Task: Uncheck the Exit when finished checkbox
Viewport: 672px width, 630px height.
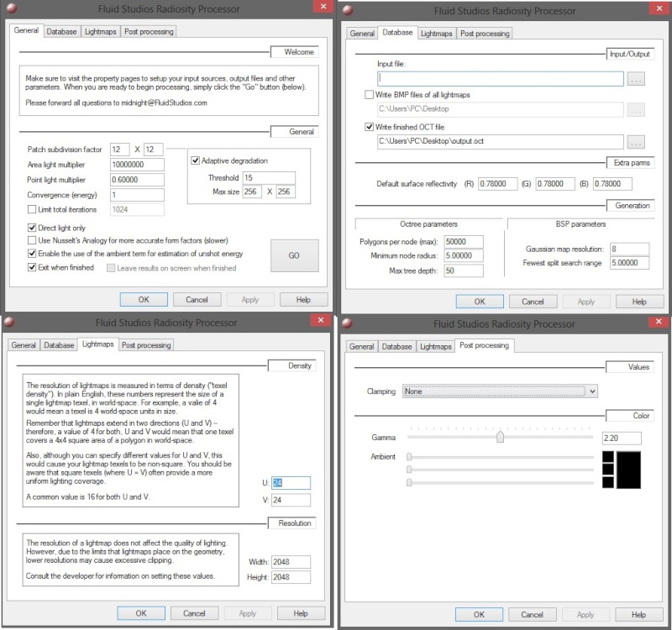Action: click(x=32, y=267)
